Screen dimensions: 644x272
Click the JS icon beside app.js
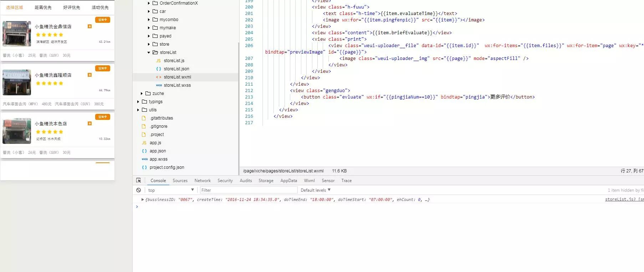point(144,143)
